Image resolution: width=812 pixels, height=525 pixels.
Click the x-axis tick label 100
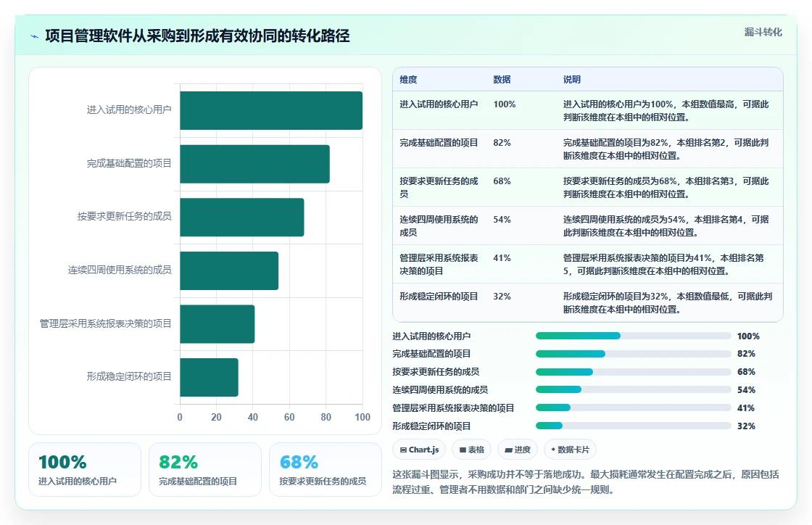coord(362,417)
